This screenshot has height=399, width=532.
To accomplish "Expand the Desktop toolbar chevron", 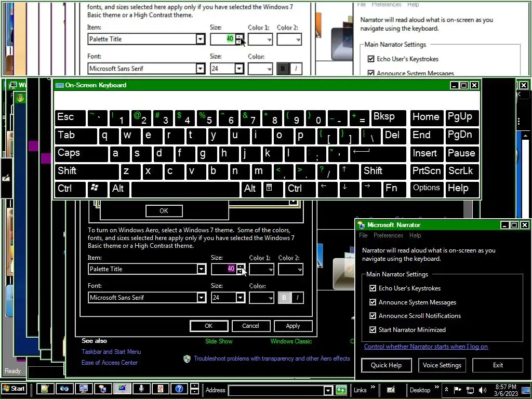I will point(436,387).
